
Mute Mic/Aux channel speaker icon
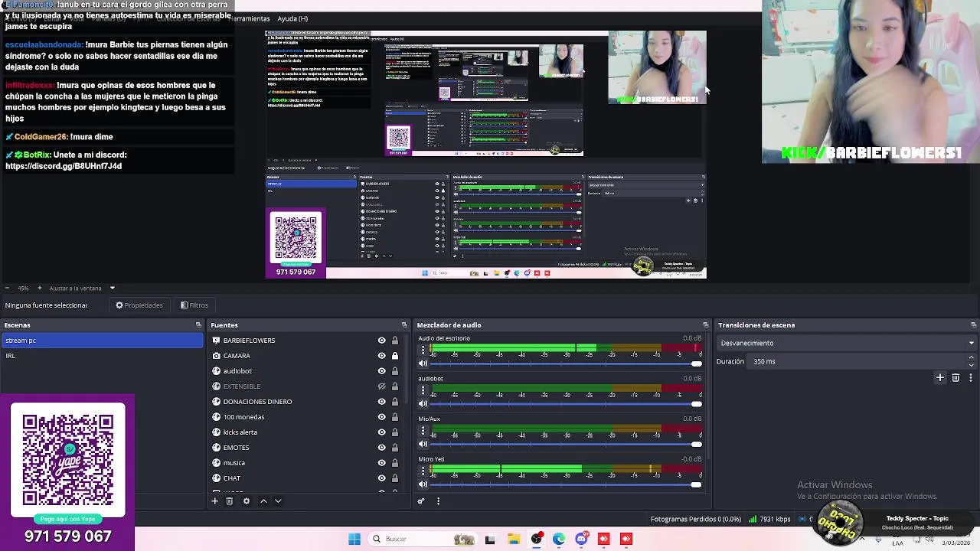pos(423,444)
